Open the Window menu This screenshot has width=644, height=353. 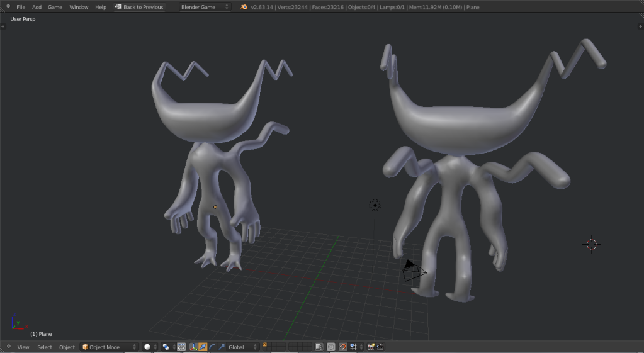[79, 7]
